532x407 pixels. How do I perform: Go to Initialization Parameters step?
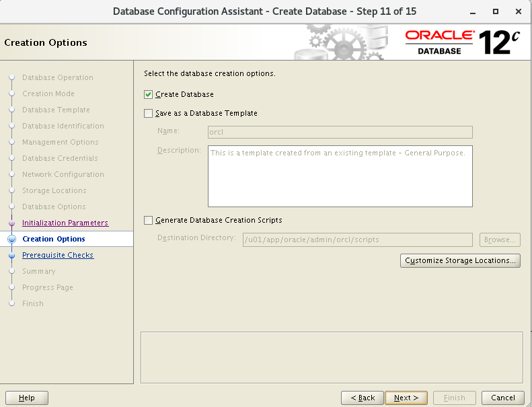(x=65, y=223)
